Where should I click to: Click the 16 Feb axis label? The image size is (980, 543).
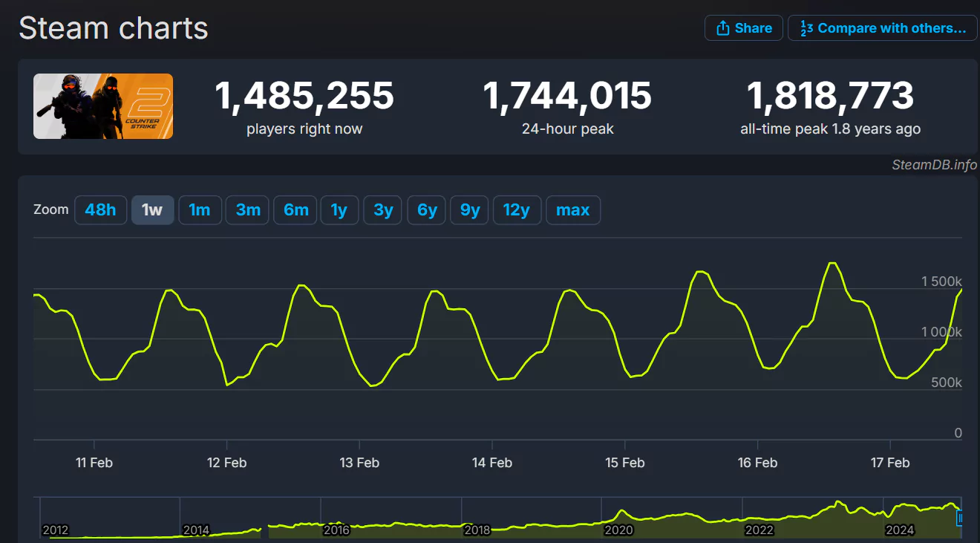(757, 463)
